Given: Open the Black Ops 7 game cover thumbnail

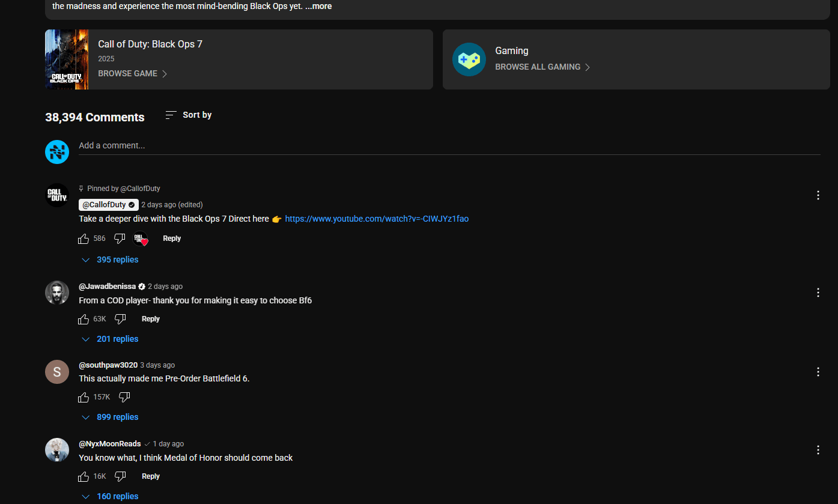Looking at the screenshot, I should (67, 59).
